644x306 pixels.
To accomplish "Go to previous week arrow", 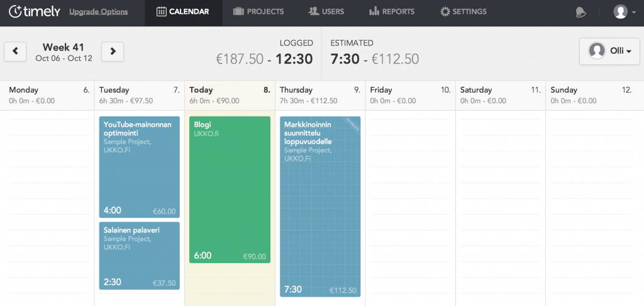I will click(15, 52).
